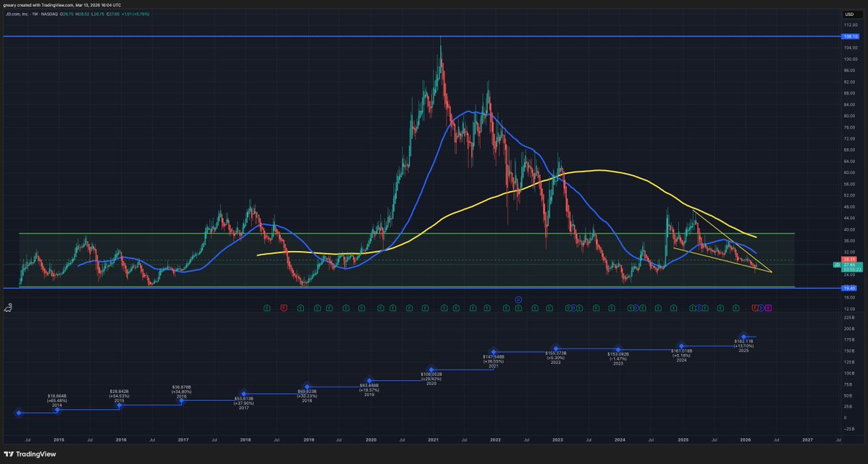Image resolution: width=868 pixels, height=464 pixels.
Task: Click the 40.00 price axis label
Action: pos(851,229)
